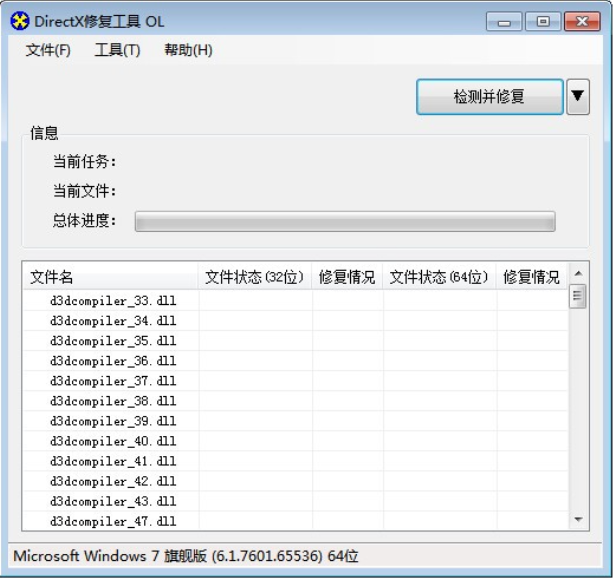Open the 文件(F) menu
The image size is (615, 581).
(x=48, y=50)
